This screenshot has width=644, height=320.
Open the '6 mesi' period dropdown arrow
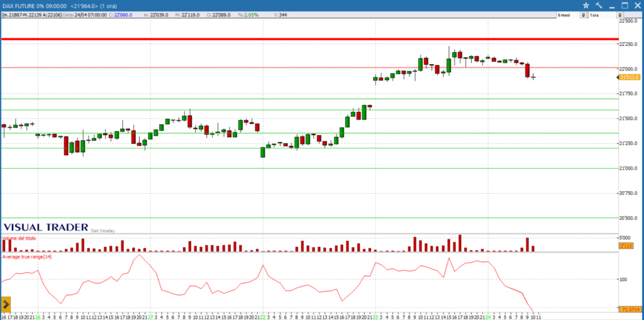pos(583,15)
